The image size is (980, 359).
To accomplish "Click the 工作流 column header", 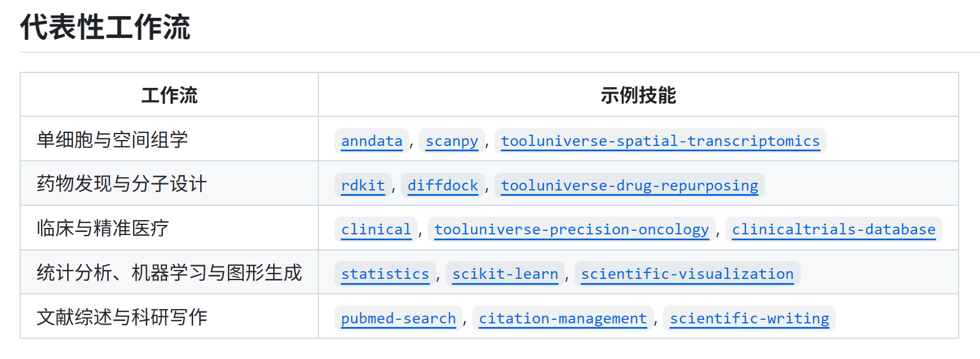I will 169,95.
